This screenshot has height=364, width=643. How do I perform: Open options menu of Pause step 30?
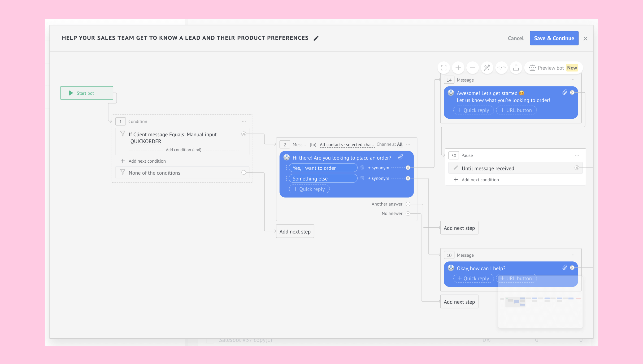577,155
